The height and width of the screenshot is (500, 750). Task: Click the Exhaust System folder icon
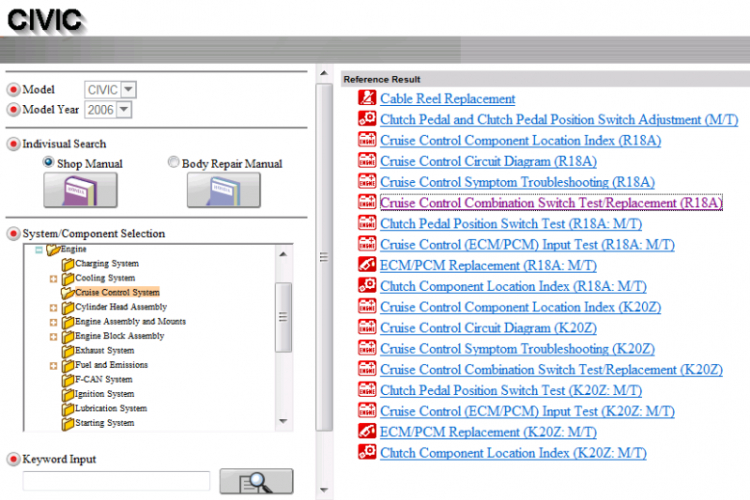point(68,351)
